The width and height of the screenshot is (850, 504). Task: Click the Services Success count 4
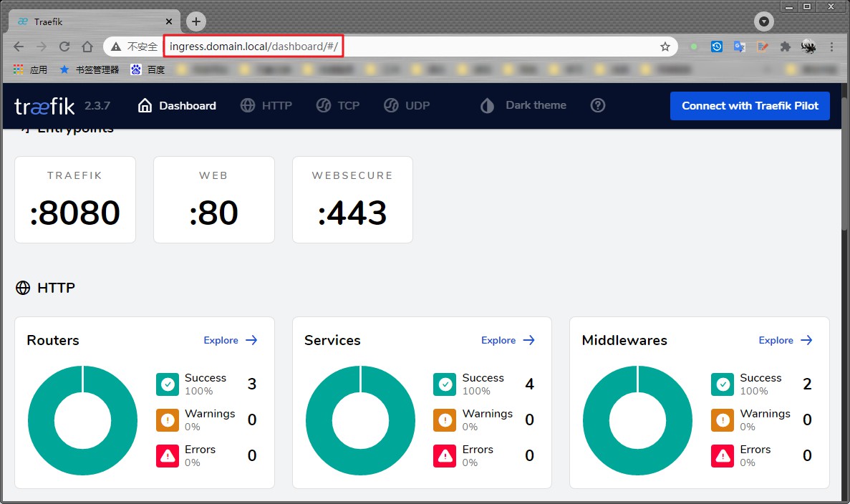coord(530,384)
